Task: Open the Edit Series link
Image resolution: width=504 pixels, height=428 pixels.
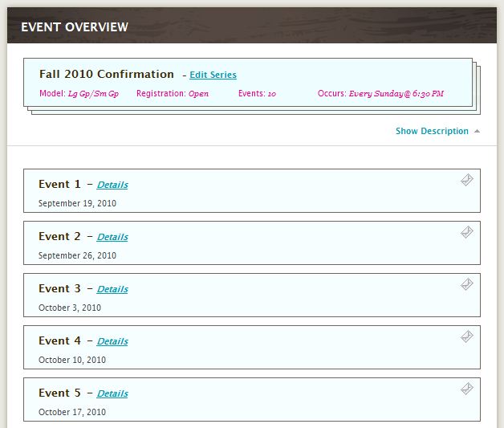Action: 213,75
